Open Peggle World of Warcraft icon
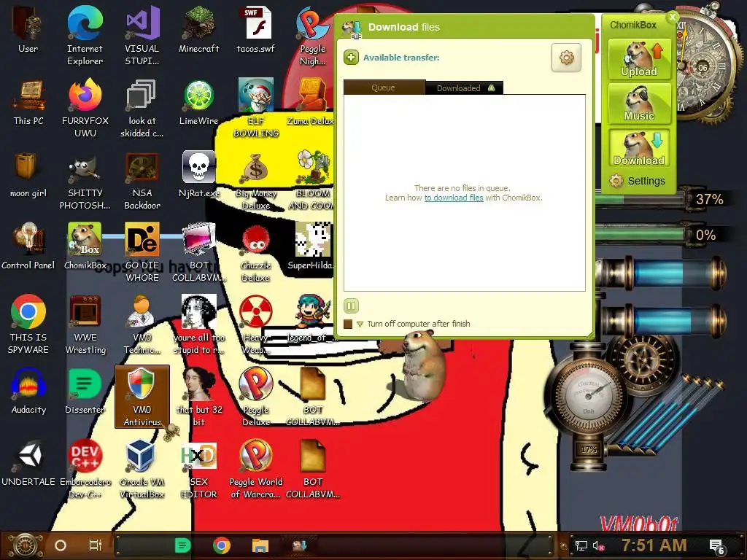 tap(256, 469)
